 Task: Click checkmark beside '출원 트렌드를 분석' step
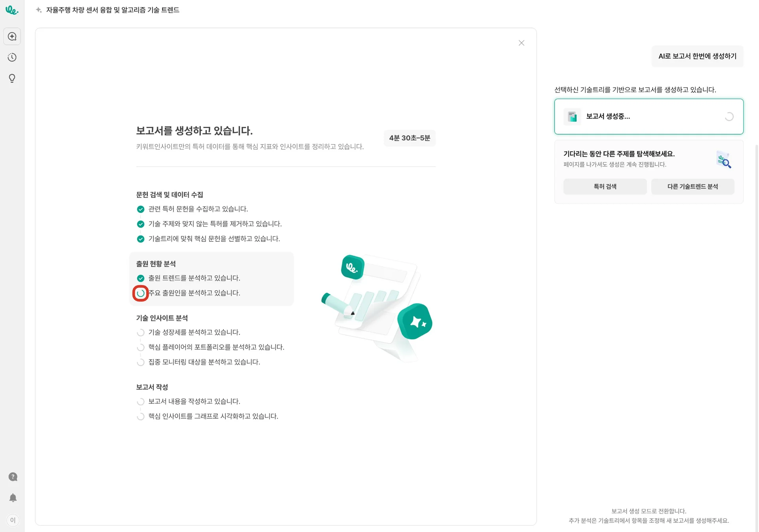(x=140, y=278)
